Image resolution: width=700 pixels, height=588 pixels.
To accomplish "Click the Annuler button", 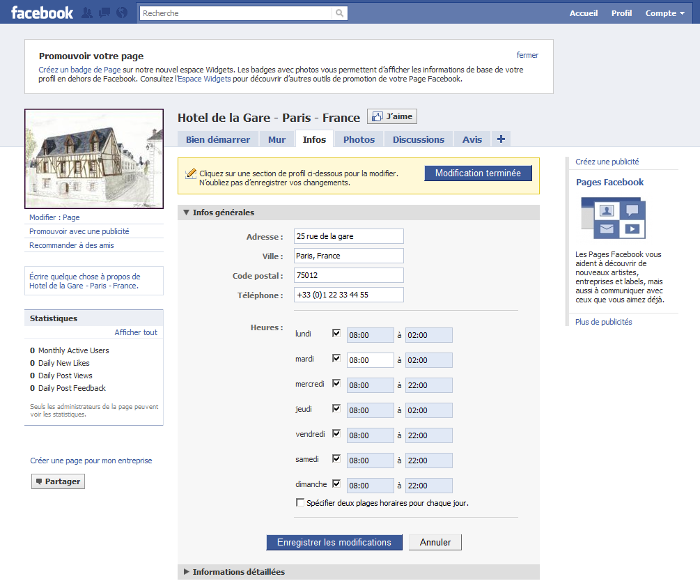I will point(435,542).
